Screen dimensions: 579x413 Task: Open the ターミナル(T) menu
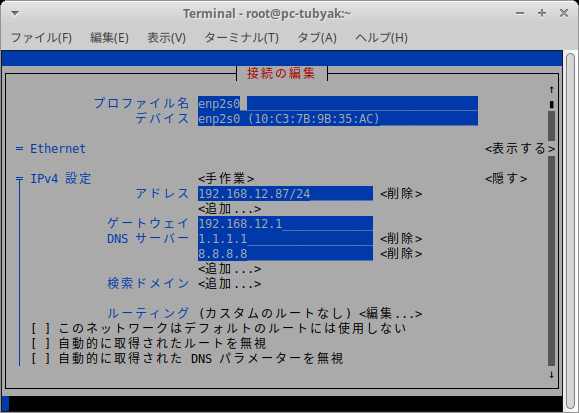[241, 38]
